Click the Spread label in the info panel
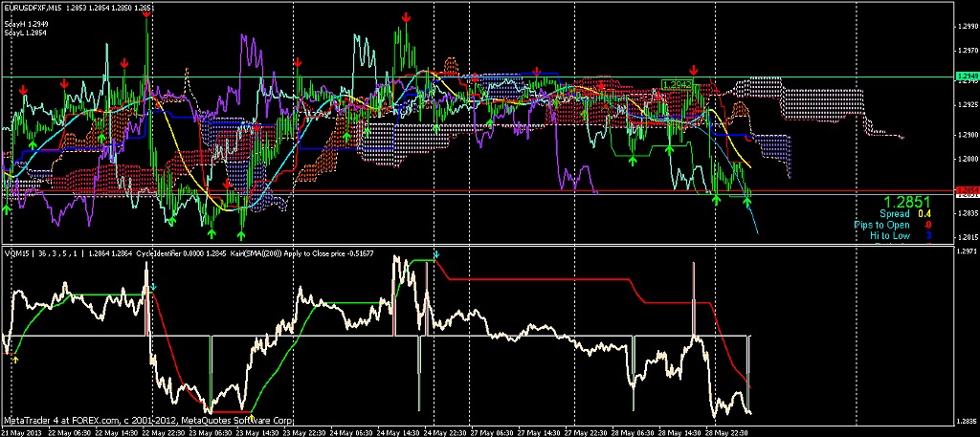The image size is (980, 437). (x=897, y=214)
